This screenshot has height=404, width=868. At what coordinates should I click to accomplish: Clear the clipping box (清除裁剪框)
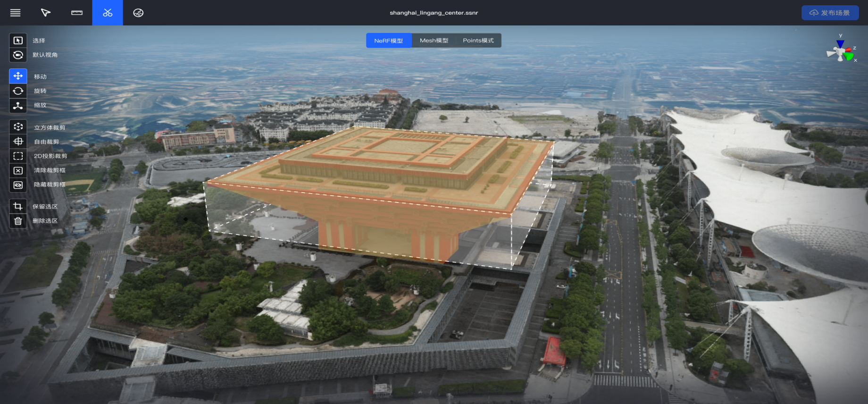pos(18,170)
